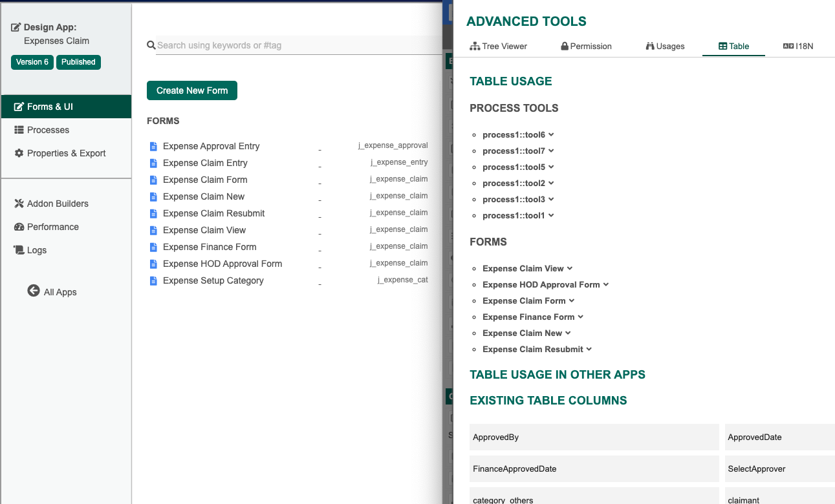Switch to the Tree Viewer tab
835x504 pixels.
tap(498, 47)
